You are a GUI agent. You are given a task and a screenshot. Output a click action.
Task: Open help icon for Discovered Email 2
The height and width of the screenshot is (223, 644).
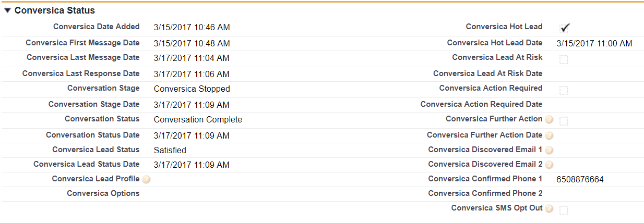pos(549,165)
